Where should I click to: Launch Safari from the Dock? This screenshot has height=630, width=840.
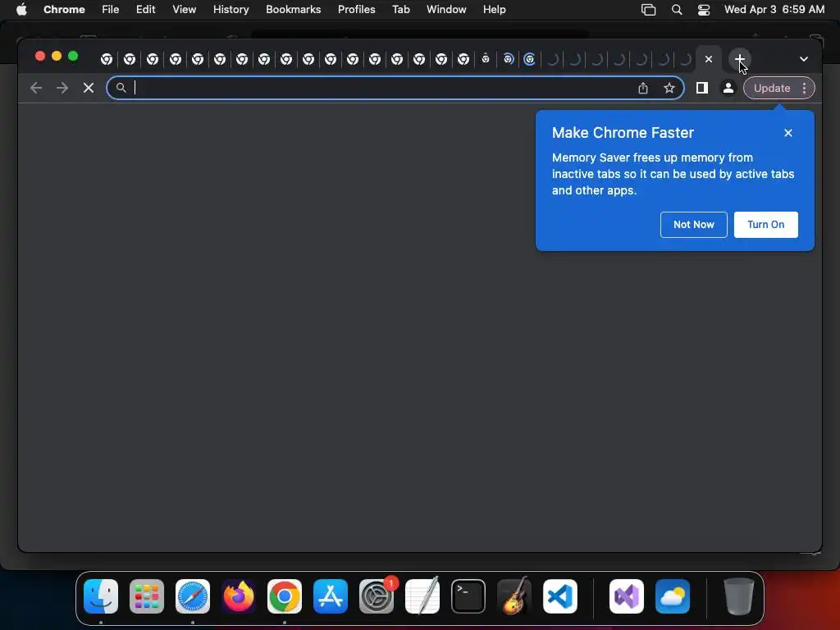click(193, 596)
